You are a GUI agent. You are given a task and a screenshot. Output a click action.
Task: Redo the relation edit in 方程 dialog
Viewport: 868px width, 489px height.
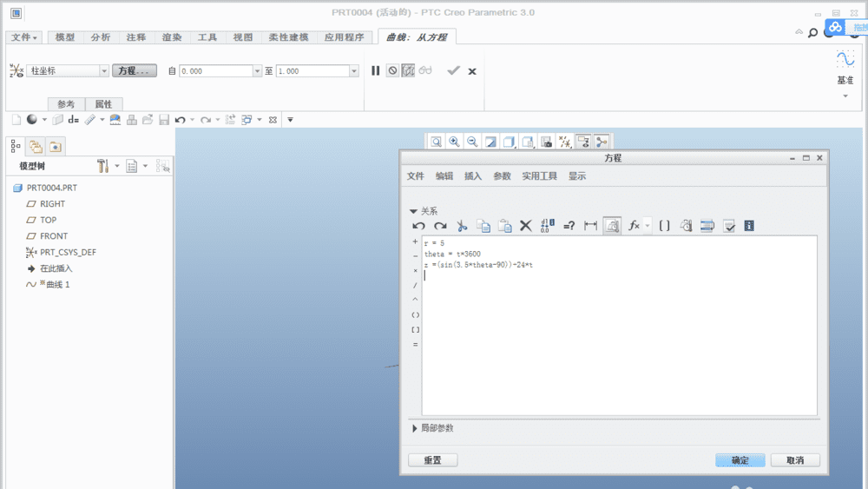coord(440,226)
